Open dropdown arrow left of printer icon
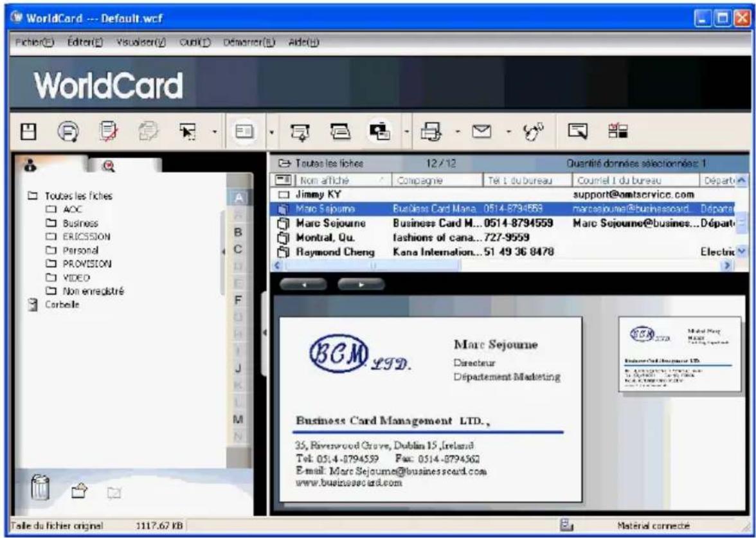Viewport: 756px width, 538px height. 406,132
